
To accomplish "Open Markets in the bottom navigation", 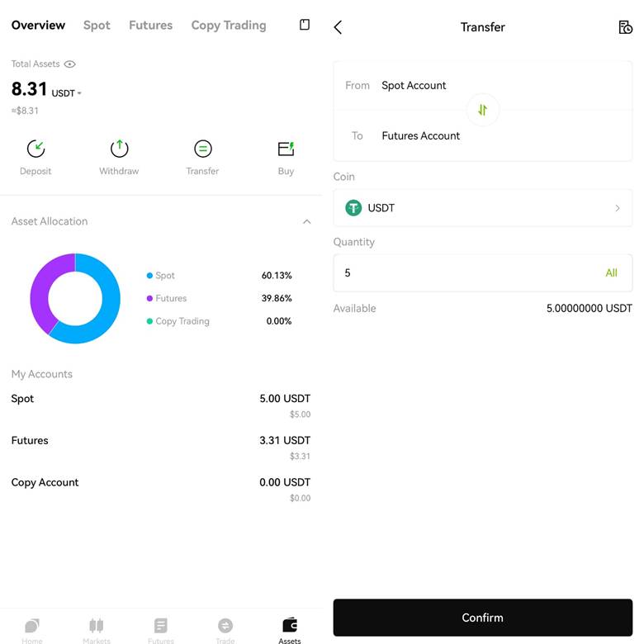I will tap(97, 628).
